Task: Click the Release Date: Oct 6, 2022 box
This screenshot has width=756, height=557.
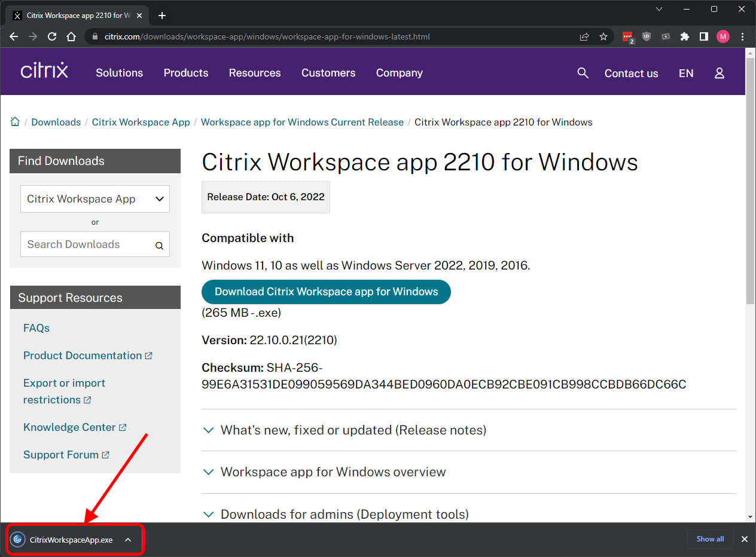Action: point(266,197)
